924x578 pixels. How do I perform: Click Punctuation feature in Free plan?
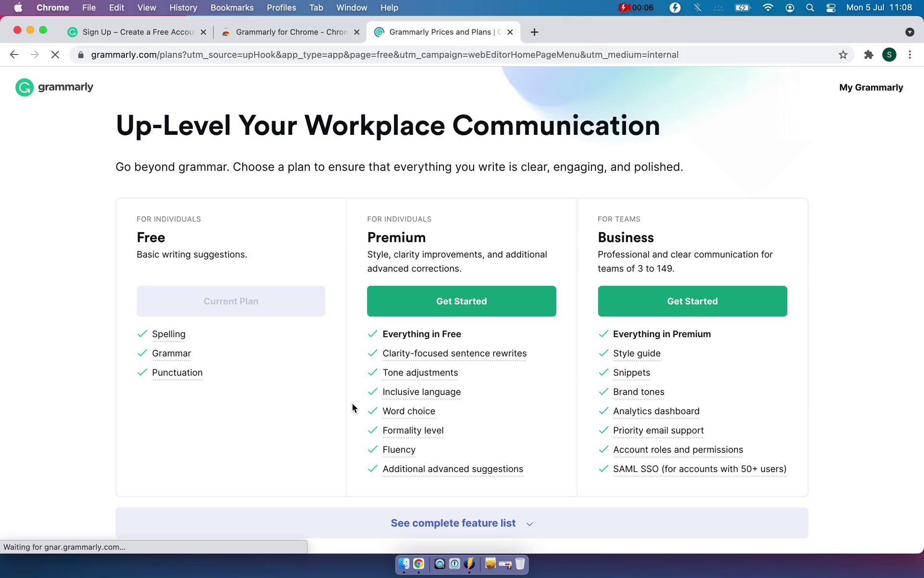tap(177, 373)
